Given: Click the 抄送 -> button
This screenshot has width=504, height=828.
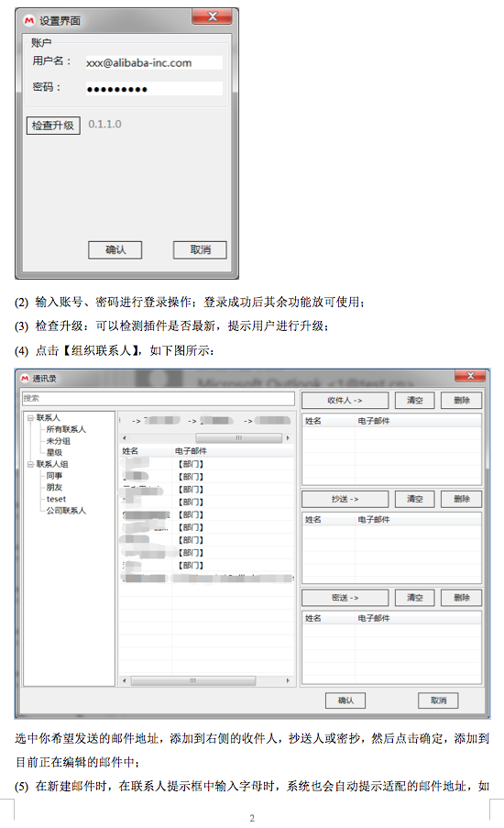Looking at the screenshot, I should [x=345, y=499].
